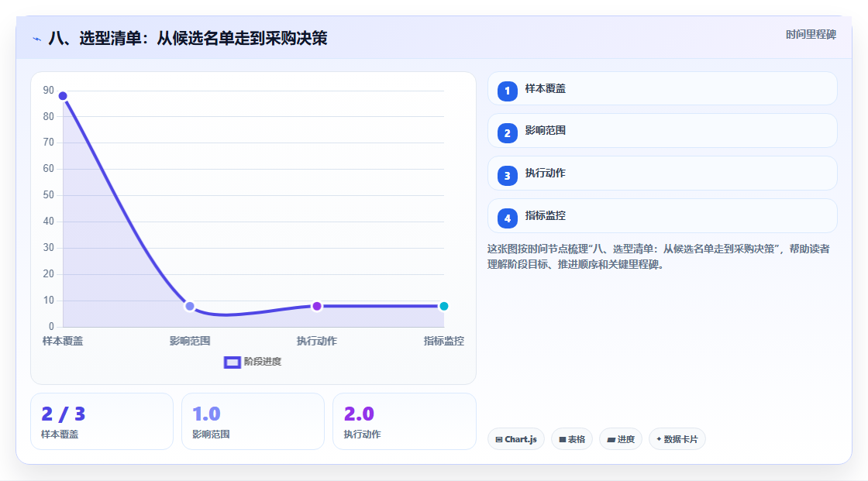868x481 pixels.
Task: Click the y-axis value 10
Action: 49,300
